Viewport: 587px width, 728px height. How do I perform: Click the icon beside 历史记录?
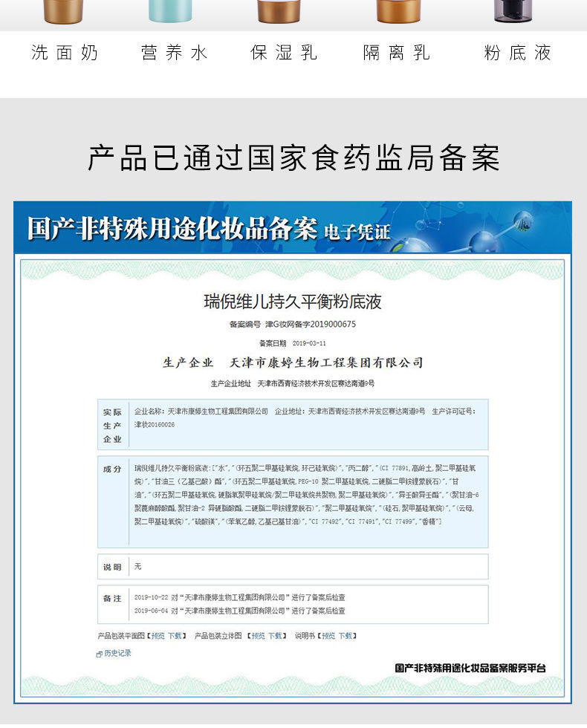pos(99,654)
